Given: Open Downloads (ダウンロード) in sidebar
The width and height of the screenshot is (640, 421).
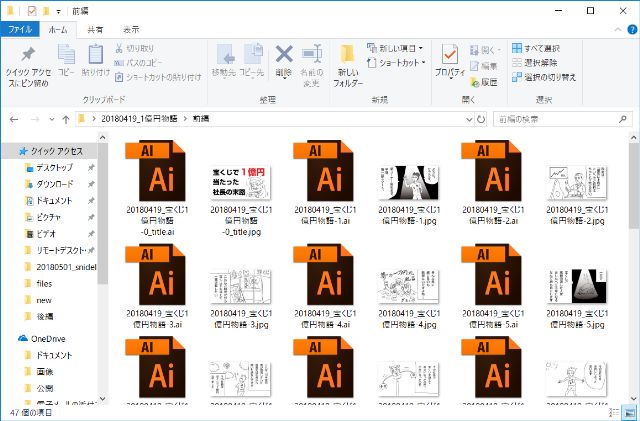Looking at the screenshot, I should click(55, 184).
